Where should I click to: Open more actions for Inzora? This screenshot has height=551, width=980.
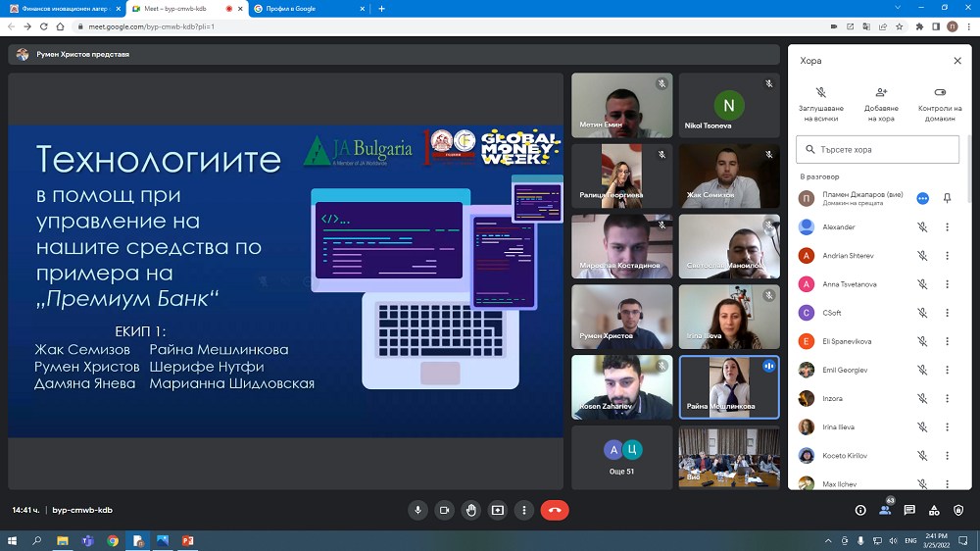coord(947,398)
